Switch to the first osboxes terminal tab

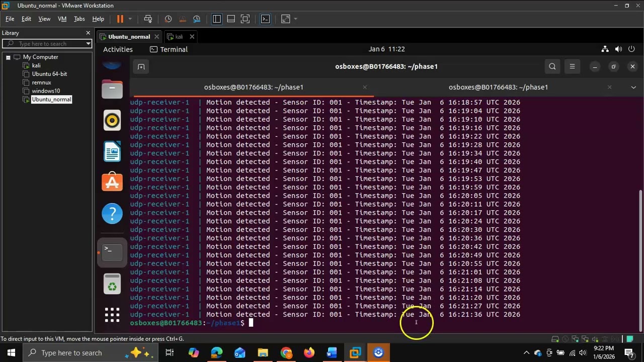[254, 87]
